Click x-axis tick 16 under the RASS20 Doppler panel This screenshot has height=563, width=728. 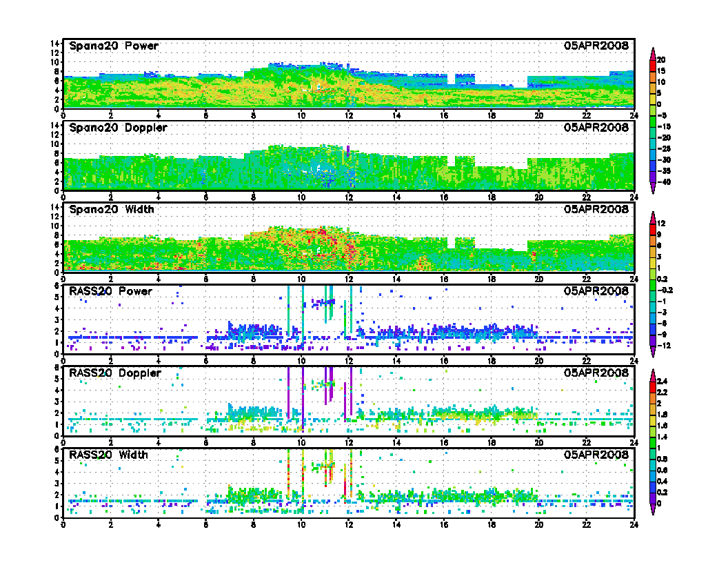tap(444, 442)
